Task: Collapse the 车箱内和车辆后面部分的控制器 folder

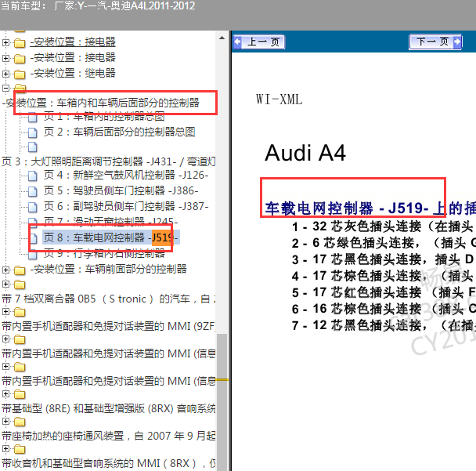Action: click(x=5, y=88)
